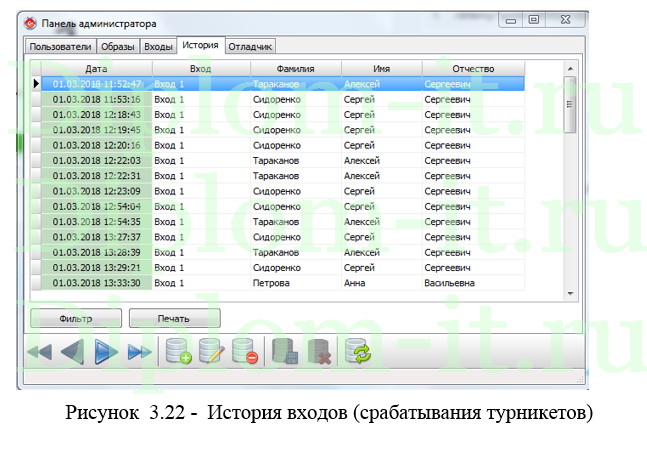Select the cell 01.03.2018 12:19:45

97,130
